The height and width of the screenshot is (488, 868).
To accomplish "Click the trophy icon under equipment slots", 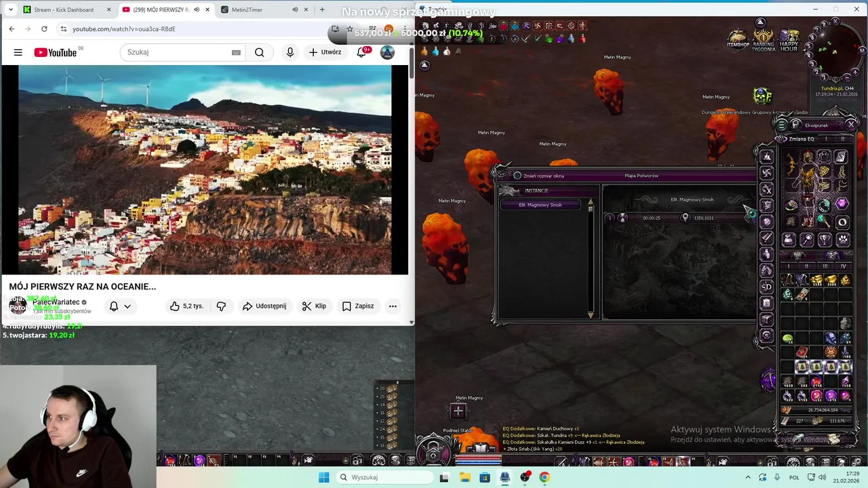I will pos(825,239).
